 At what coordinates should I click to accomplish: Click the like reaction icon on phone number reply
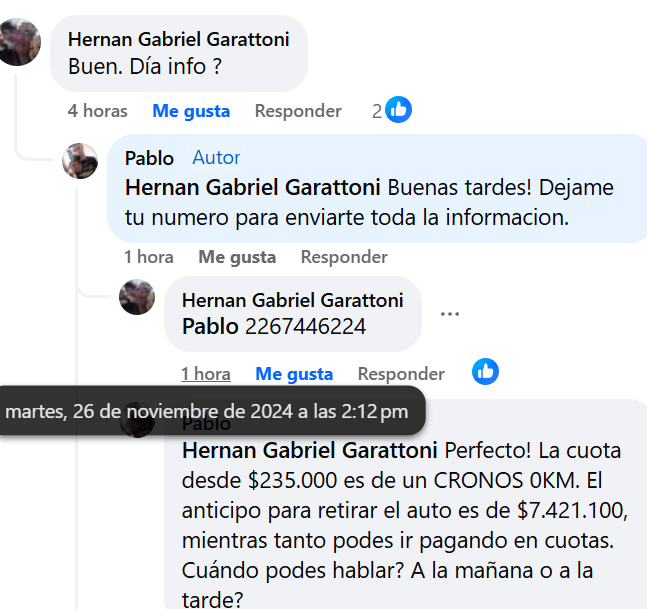pos(486,372)
